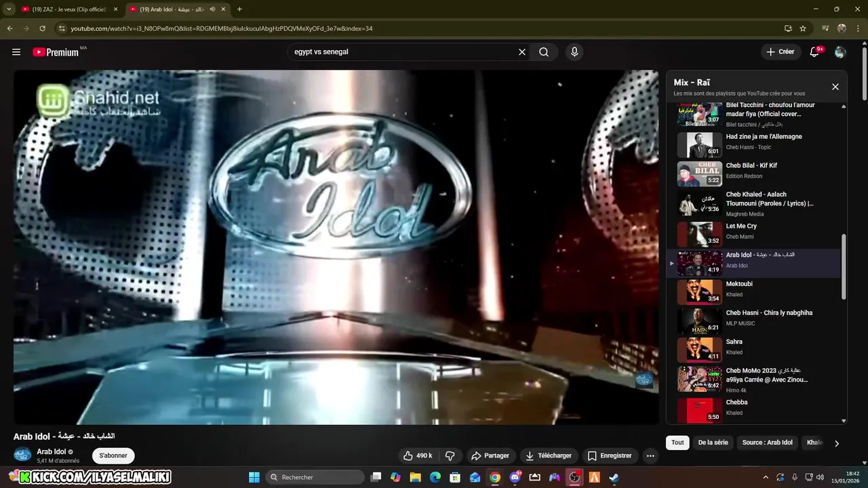Open File Explorer from taskbar
868x488 pixels.
pyautogui.click(x=415, y=477)
